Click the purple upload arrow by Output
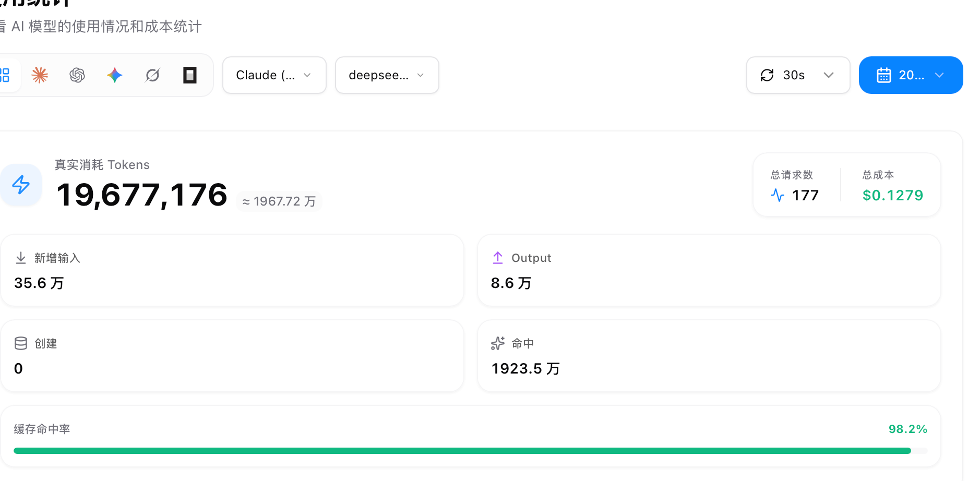Screen dimensions: 980x481 tap(498, 258)
